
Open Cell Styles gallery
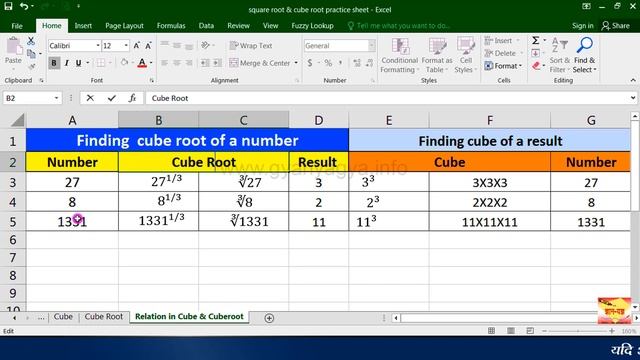pyautogui.click(x=465, y=55)
